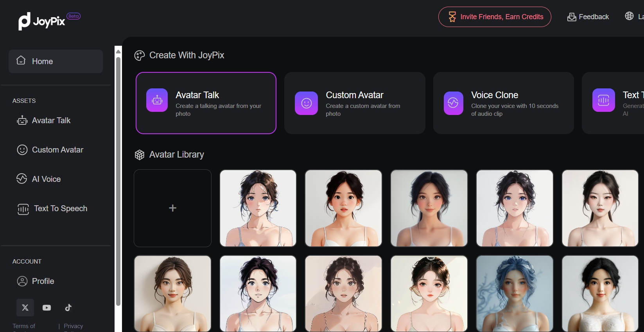Select the Avatar Talk creation card
Image resolution: width=644 pixels, height=332 pixels.
206,103
